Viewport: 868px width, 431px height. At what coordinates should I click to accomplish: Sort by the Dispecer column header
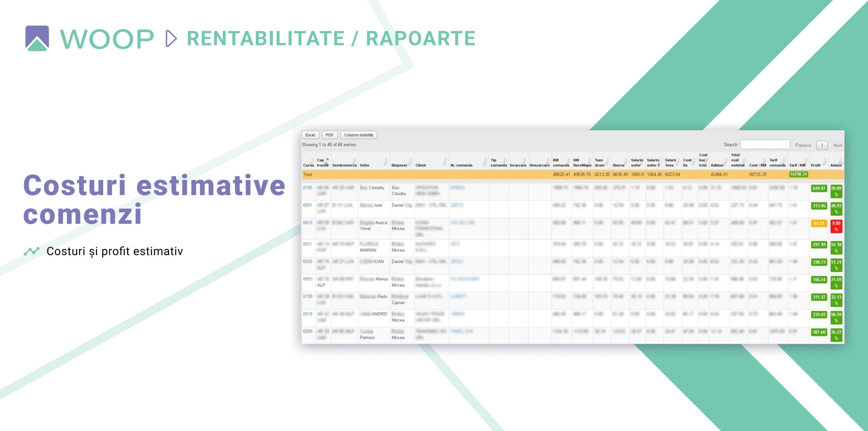tap(402, 161)
